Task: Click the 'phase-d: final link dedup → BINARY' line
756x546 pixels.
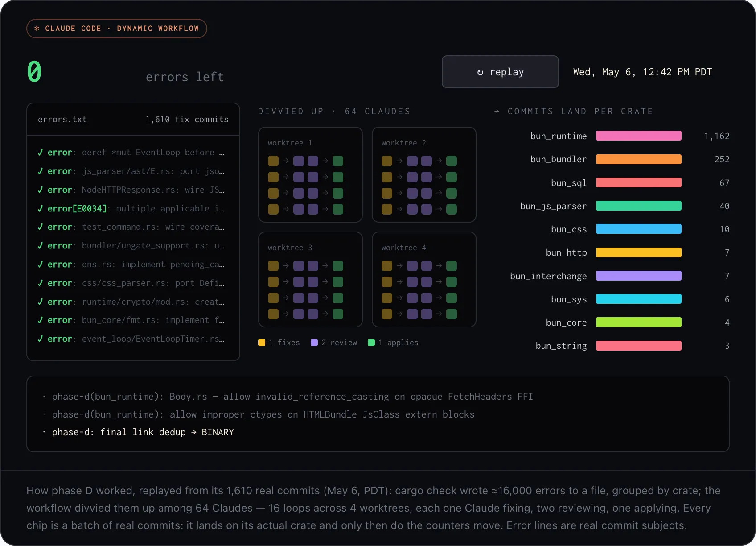Action: [x=143, y=432]
